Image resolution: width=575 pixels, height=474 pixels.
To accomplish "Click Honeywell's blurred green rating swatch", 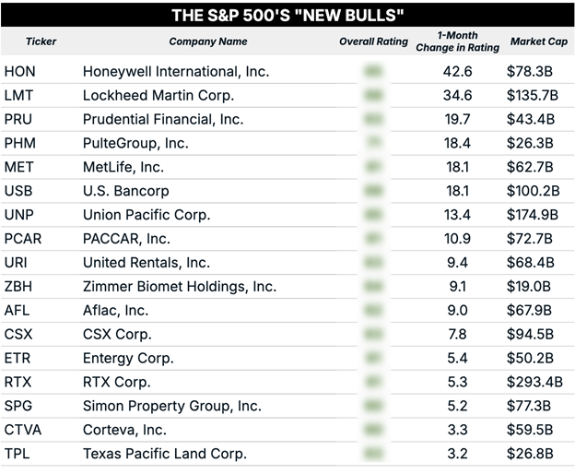I will 373,71.
